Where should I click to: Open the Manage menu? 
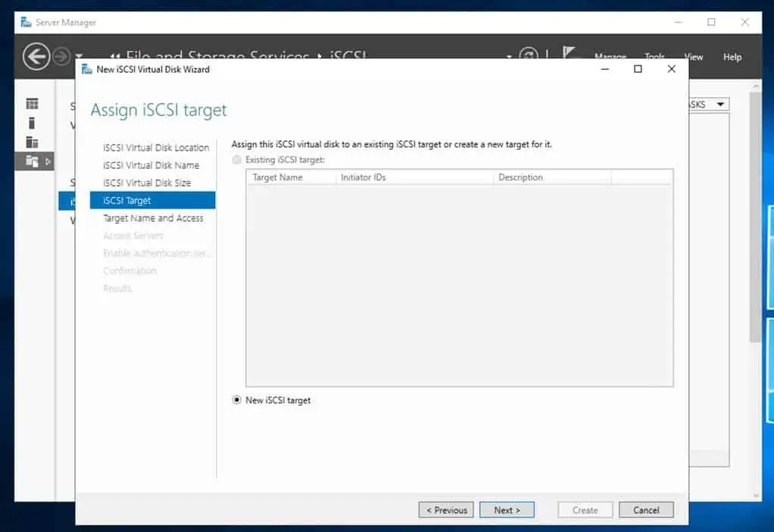610,57
